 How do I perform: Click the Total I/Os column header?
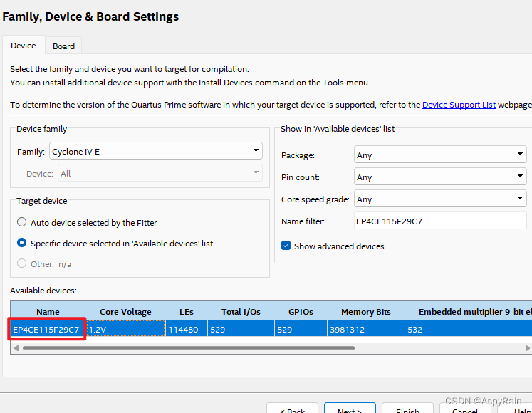click(x=241, y=312)
